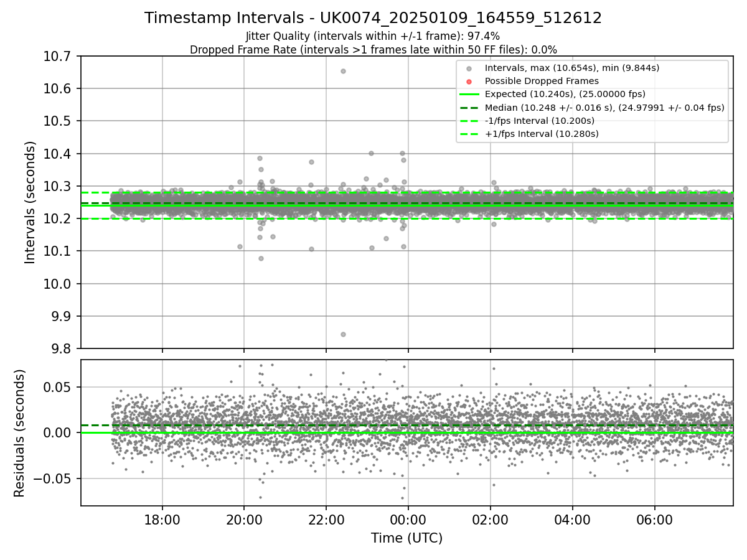Click the x-axis tick label '22:00'
747x560 pixels.
point(326,520)
